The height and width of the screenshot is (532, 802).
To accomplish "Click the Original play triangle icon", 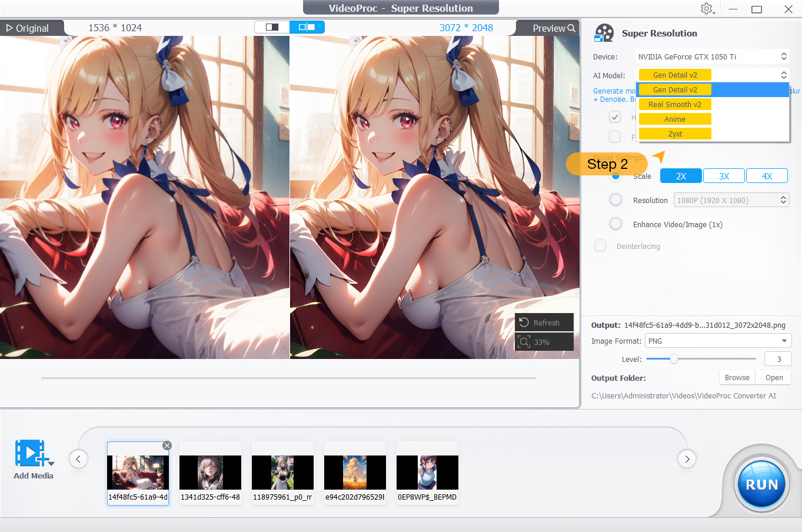I will point(9,28).
